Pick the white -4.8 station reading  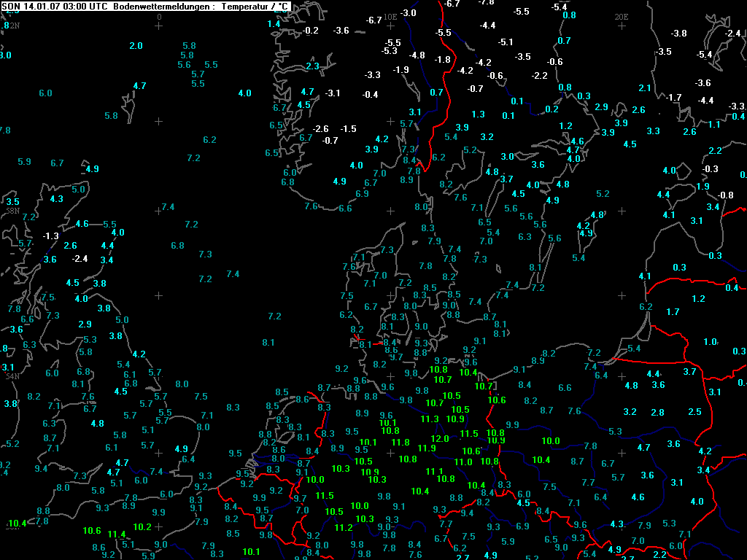417,55
